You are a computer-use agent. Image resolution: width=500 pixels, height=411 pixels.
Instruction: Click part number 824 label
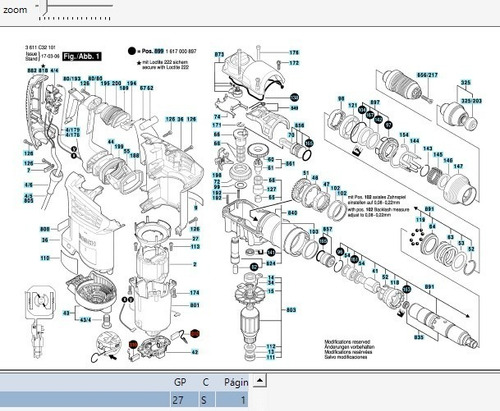pyautogui.click(x=271, y=264)
